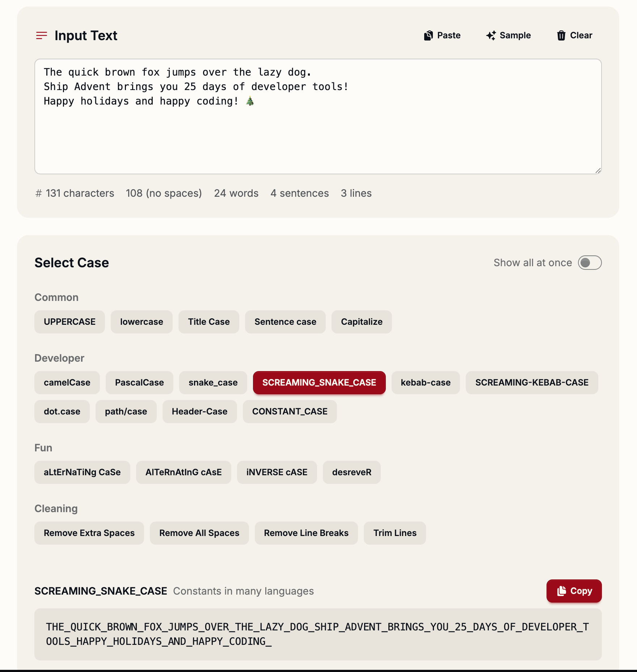Click the Sample sparkles icon
The height and width of the screenshot is (672, 637).
(x=490, y=35)
